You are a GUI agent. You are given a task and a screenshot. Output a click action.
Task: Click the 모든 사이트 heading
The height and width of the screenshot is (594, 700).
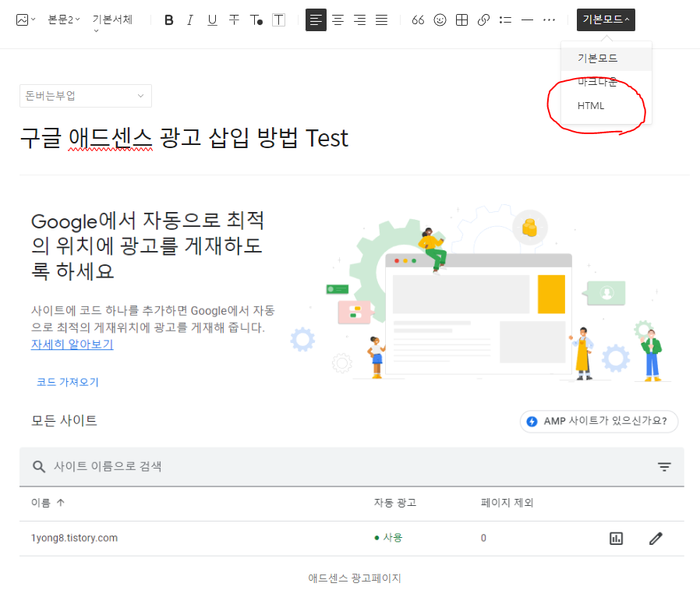click(x=64, y=421)
